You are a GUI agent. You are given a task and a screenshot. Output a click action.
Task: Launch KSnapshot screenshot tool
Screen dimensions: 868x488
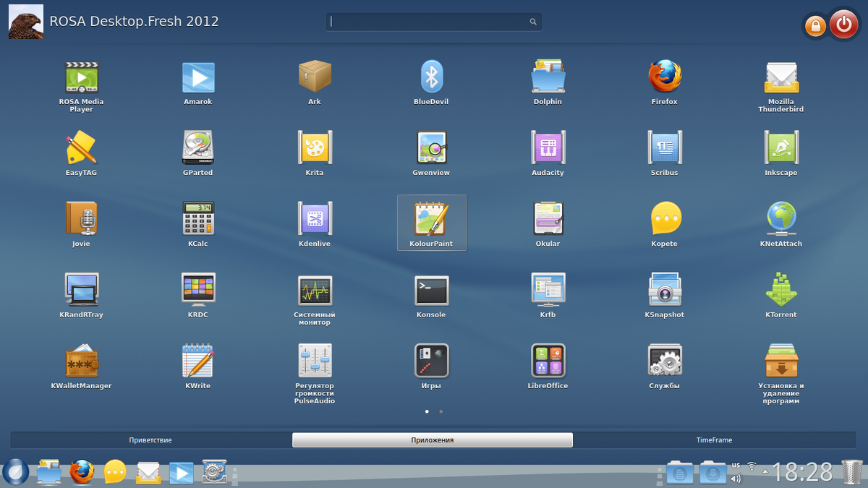point(665,295)
